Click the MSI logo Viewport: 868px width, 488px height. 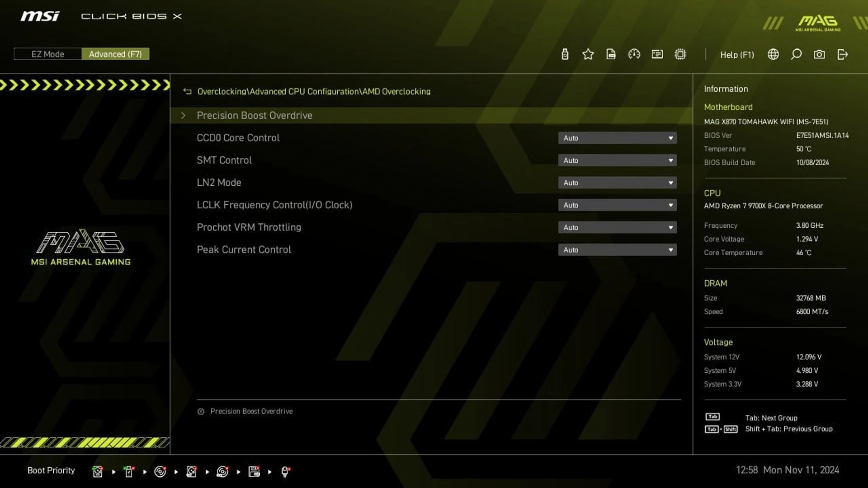tap(40, 16)
